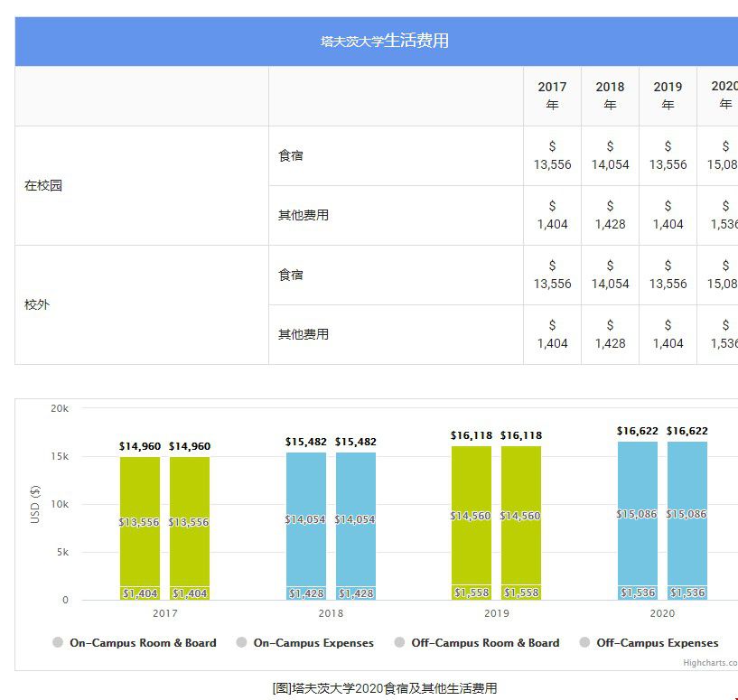Viewport: 738px width, 700px height.
Task: Select 校外 食宿 value for 2018
Action: (610, 275)
